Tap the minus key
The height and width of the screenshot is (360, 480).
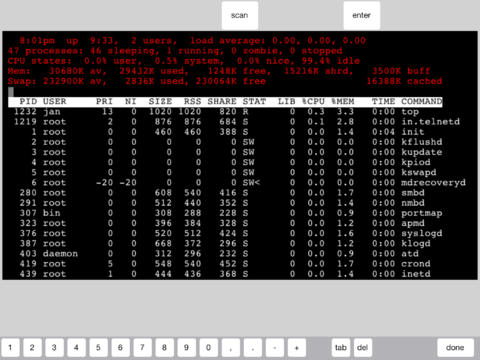[x=274, y=348]
